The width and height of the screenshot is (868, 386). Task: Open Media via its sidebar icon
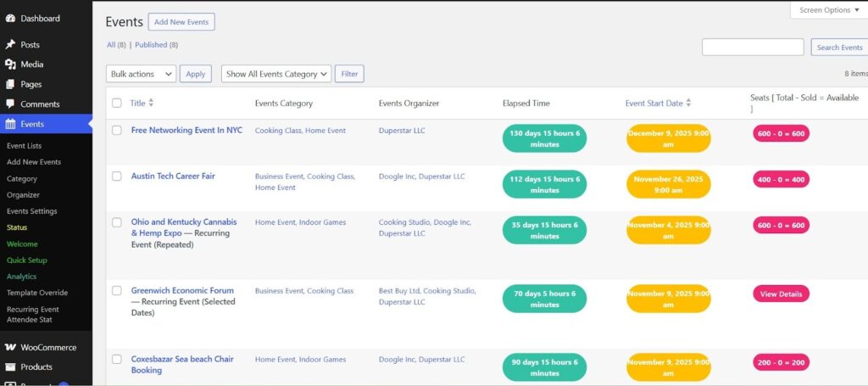pyautogui.click(x=10, y=64)
